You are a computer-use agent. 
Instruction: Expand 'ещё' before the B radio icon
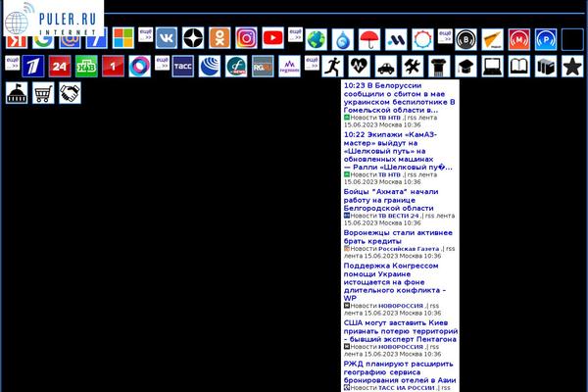445,36
